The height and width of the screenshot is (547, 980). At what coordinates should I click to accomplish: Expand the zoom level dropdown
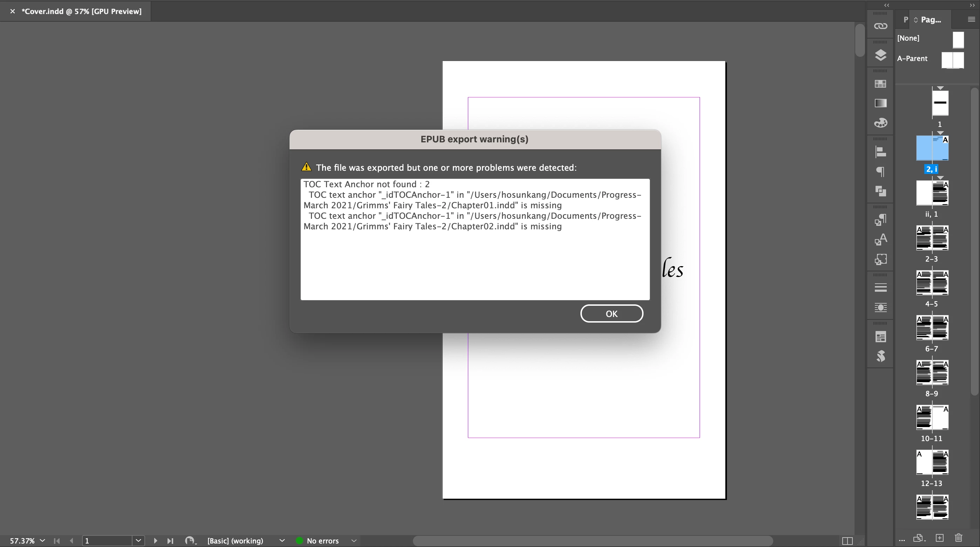click(x=42, y=541)
